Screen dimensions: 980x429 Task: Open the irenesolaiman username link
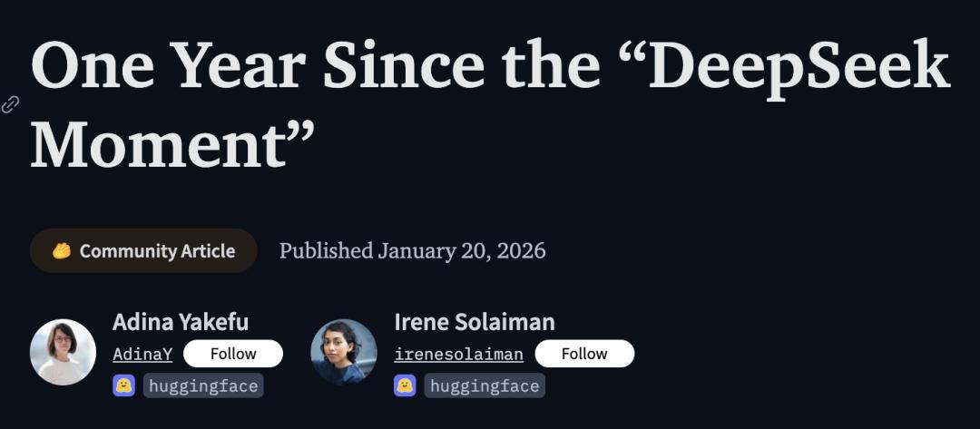tap(458, 355)
